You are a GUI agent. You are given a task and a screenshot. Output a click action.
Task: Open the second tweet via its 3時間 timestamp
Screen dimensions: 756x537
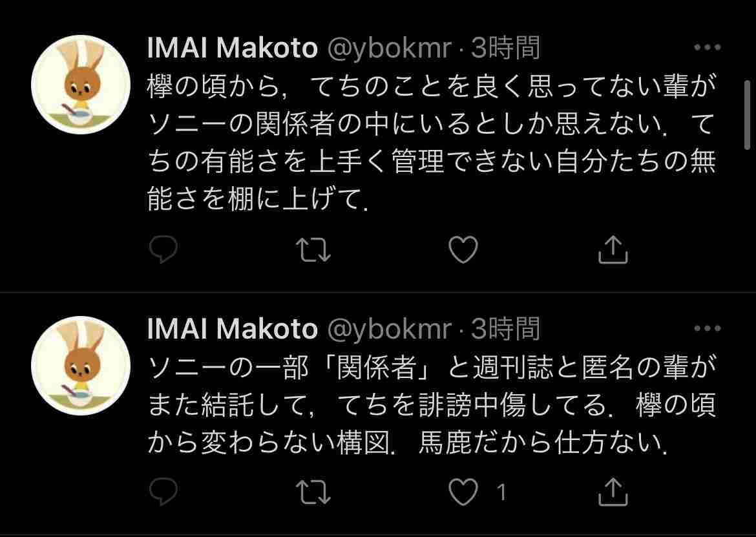coord(505,329)
